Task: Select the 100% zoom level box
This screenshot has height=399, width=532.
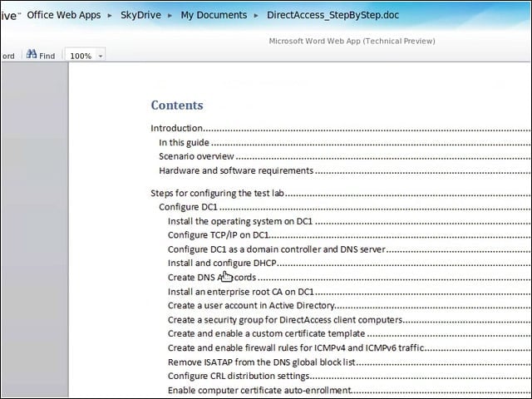Action: pyautogui.click(x=85, y=56)
